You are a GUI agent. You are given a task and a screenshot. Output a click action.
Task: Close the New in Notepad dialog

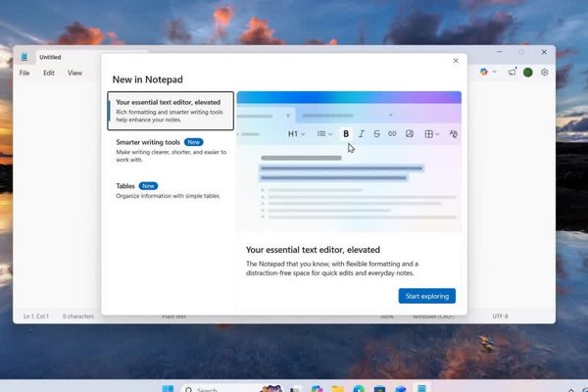pos(456,61)
